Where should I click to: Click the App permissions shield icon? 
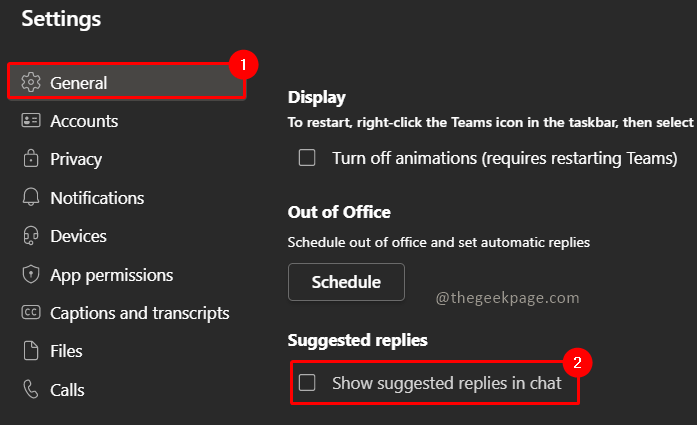click(x=31, y=275)
